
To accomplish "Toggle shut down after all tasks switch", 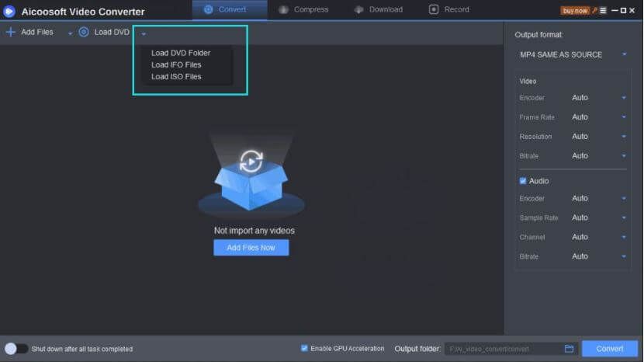I will tap(15, 349).
